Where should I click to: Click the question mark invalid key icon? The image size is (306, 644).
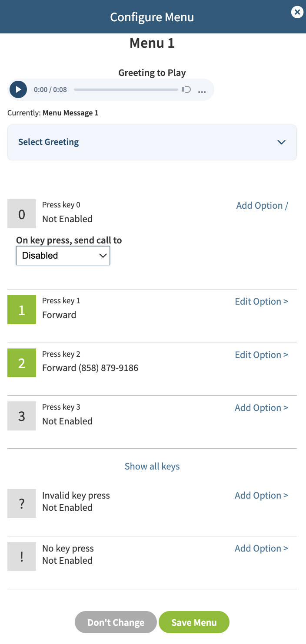pos(22,503)
